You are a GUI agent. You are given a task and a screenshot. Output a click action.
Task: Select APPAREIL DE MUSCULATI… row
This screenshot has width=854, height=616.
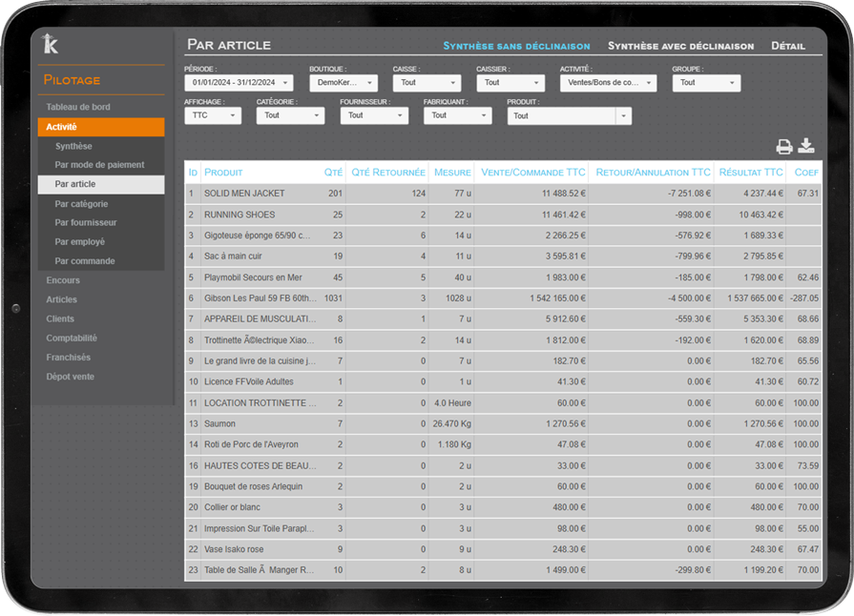click(x=503, y=318)
